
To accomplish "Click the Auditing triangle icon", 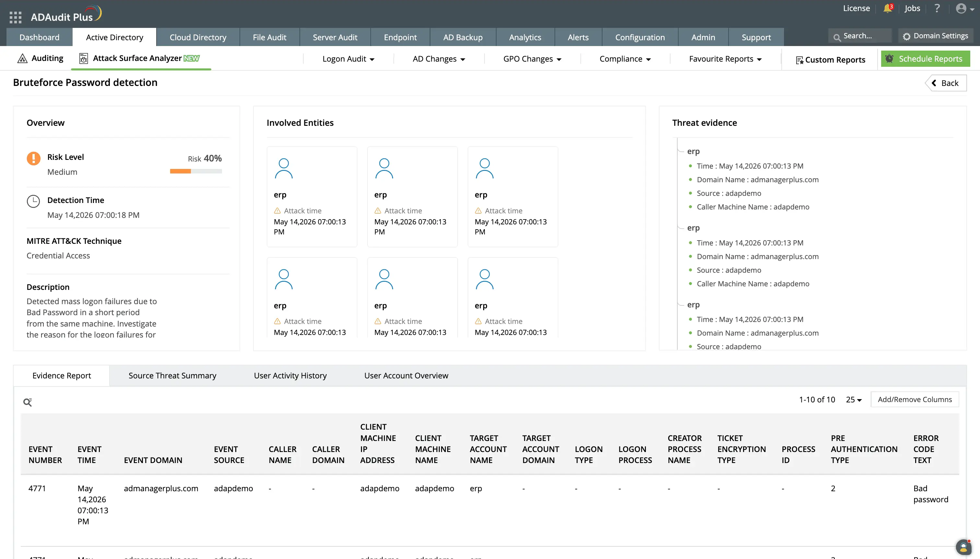I will pos(22,58).
